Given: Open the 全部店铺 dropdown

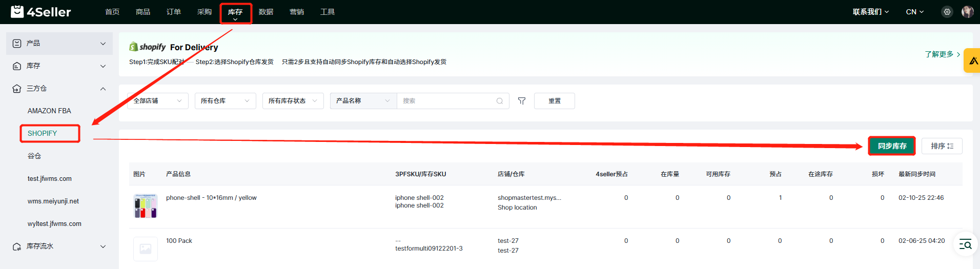Looking at the screenshot, I should [158, 101].
